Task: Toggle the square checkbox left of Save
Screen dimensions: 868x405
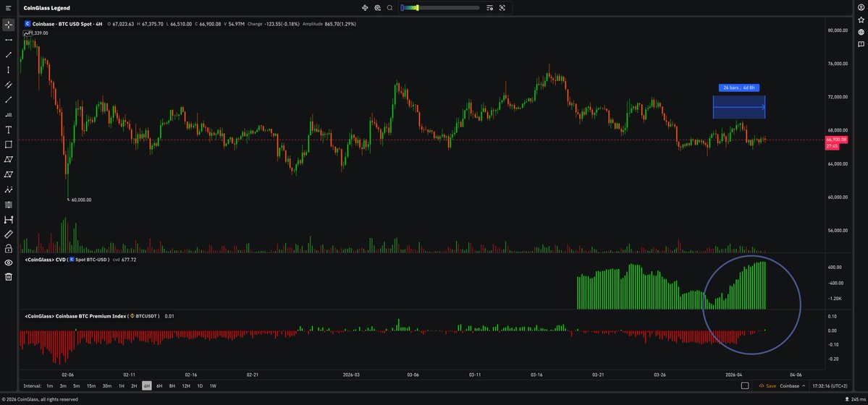Action: [745, 385]
